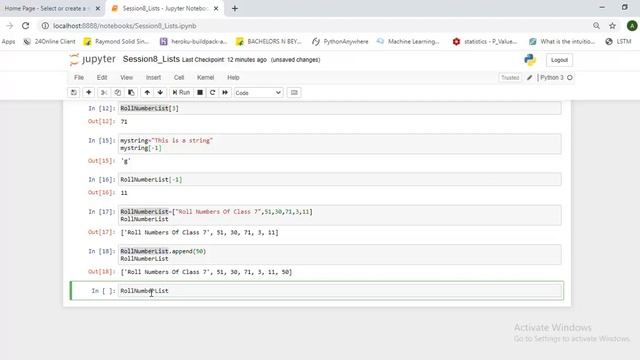Click the Out[16] value 11

[124, 193]
